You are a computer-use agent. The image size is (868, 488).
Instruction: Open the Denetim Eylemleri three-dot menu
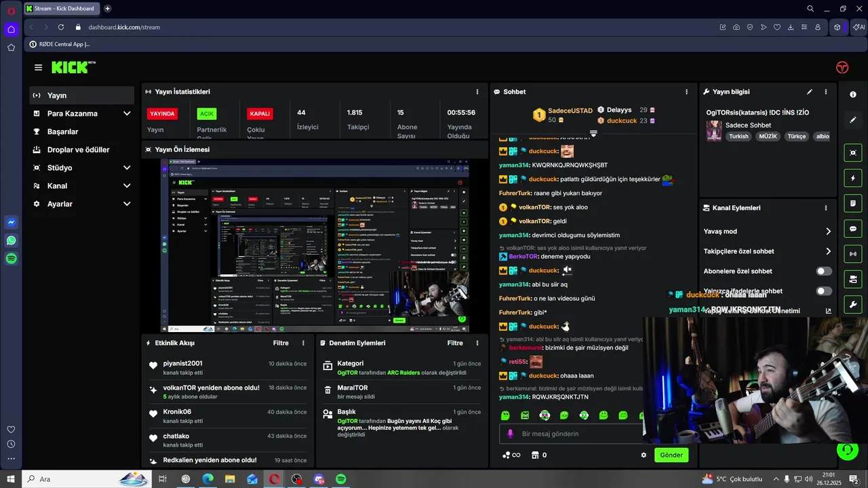tap(477, 343)
